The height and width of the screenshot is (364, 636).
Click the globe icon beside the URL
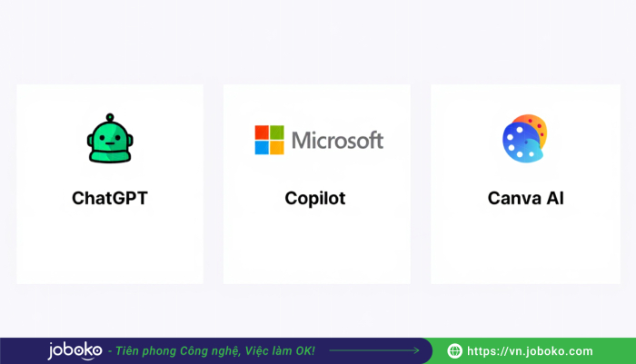pyautogui.click(x=456, y=351)
